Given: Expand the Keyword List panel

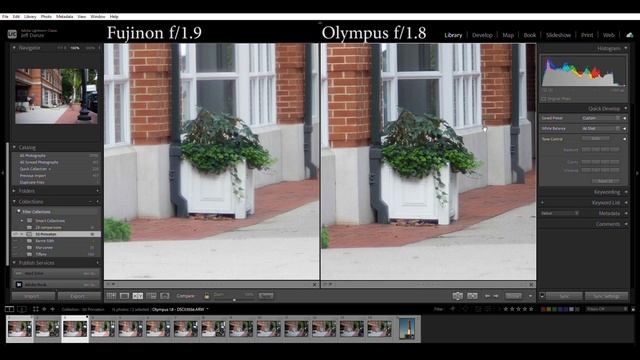Looking at the screenshot, I should pyautogui.click(x=626, y=203).
